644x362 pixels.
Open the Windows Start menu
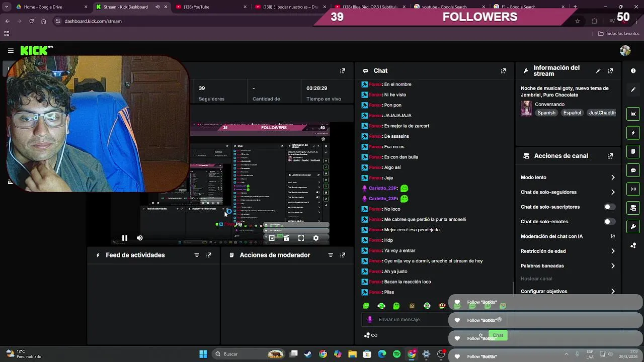point(203,354)
